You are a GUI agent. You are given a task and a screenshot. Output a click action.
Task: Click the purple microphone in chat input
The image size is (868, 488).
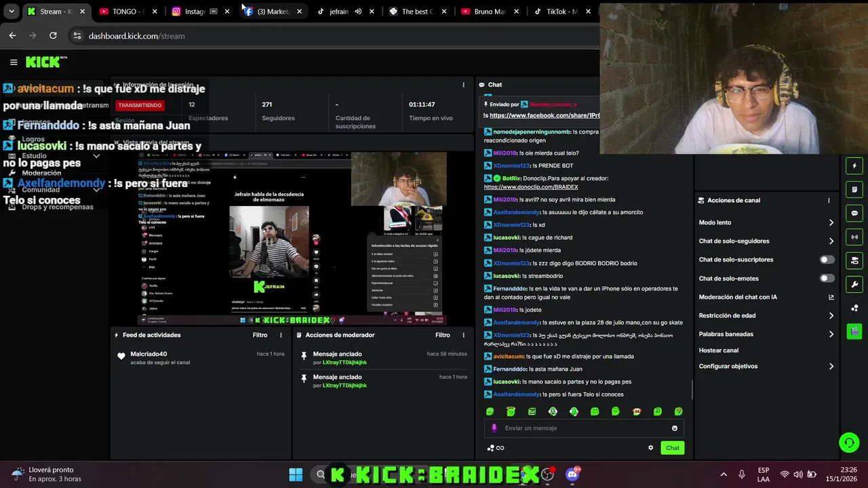(494, 428)
